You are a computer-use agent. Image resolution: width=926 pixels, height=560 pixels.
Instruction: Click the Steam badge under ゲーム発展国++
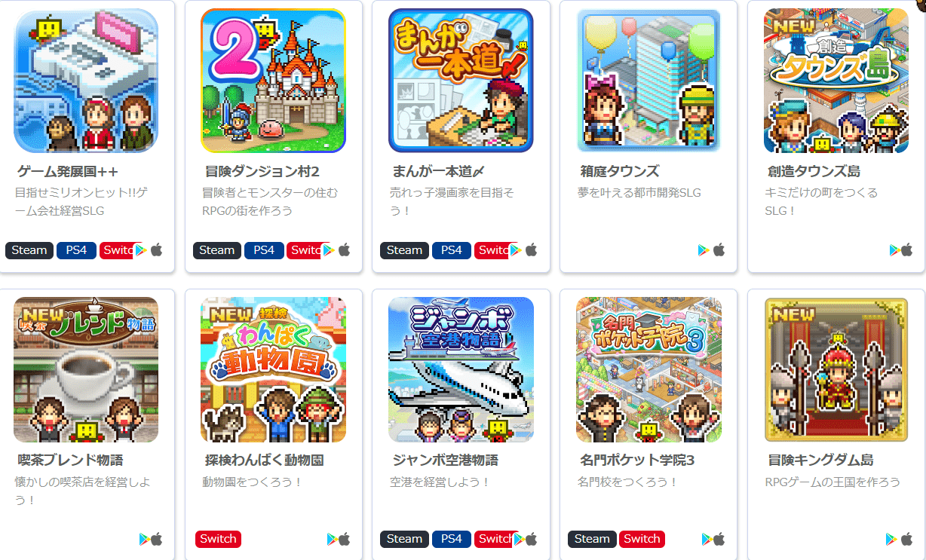[29, 250]
